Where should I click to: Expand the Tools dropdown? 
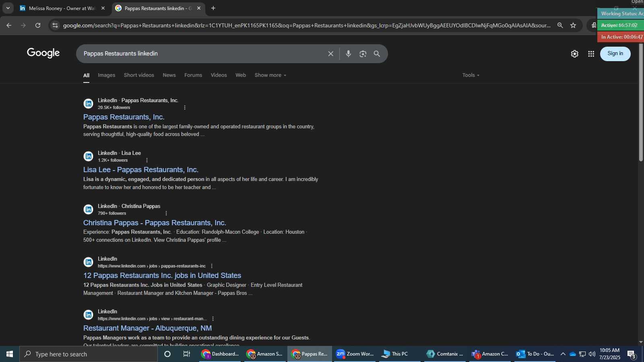click(x=471, y=75)
